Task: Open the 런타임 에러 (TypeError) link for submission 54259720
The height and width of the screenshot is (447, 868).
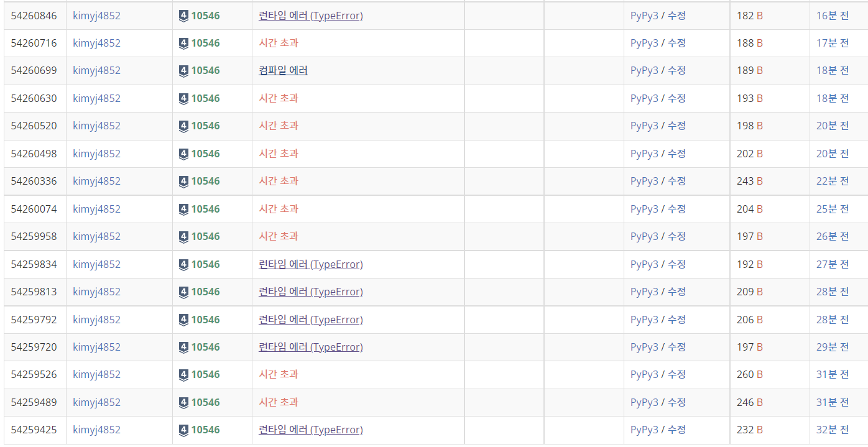Action: tap(311, 347)
